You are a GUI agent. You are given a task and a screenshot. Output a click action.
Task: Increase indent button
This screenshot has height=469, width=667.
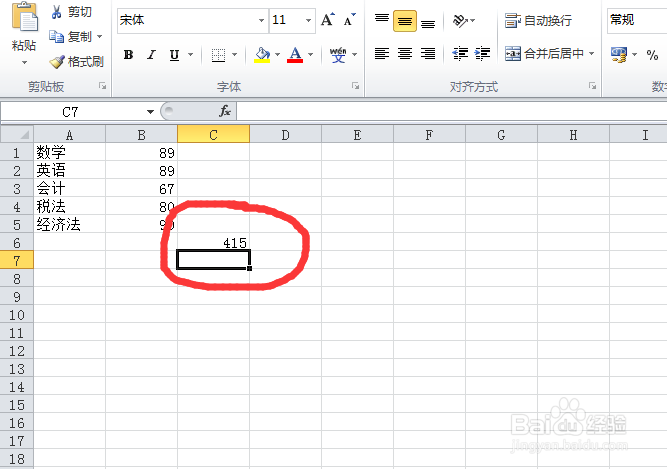point(482,54)
